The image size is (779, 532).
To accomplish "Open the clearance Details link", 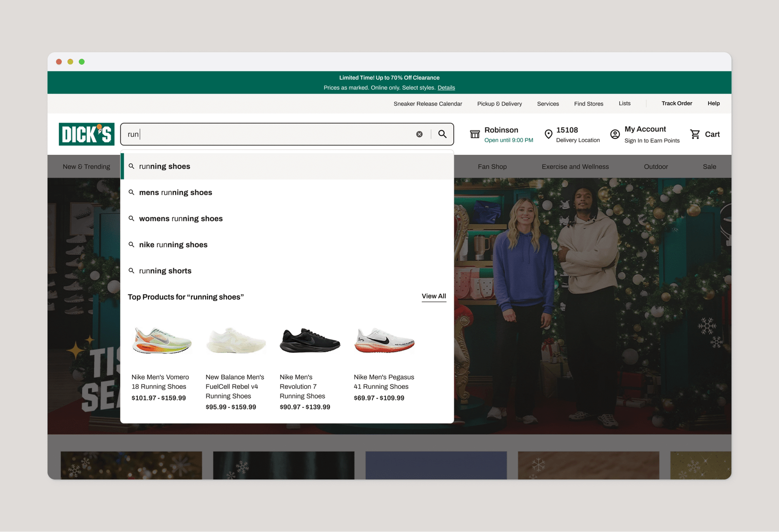I will pyautogui.click(x=446, y=88).
